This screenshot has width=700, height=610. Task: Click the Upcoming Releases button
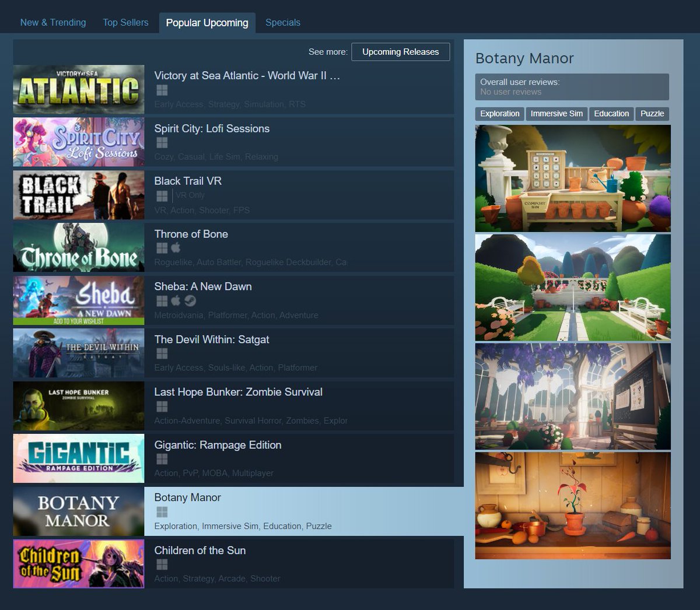(x=401, y=51)
